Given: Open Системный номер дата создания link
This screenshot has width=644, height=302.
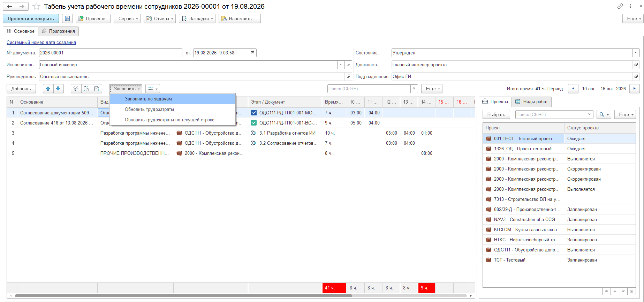Looking at the screenshot, I should (41, 42).
